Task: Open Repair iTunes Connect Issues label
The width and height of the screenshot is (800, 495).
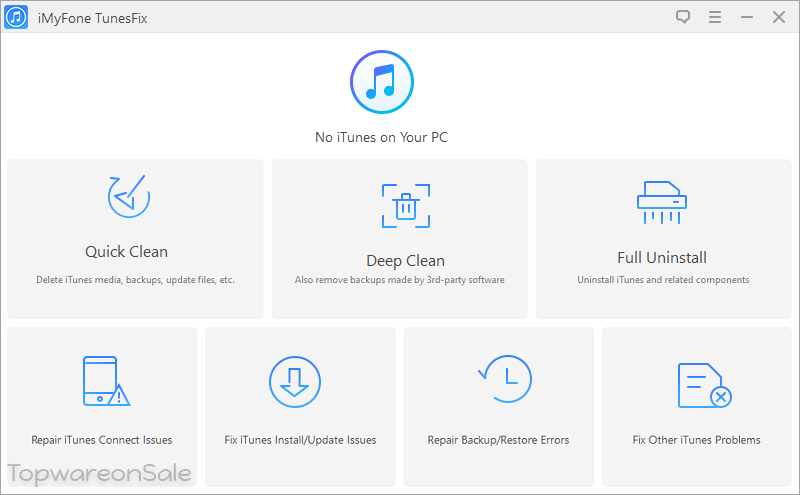Action: pyautogui.click(x=102, y=440)
